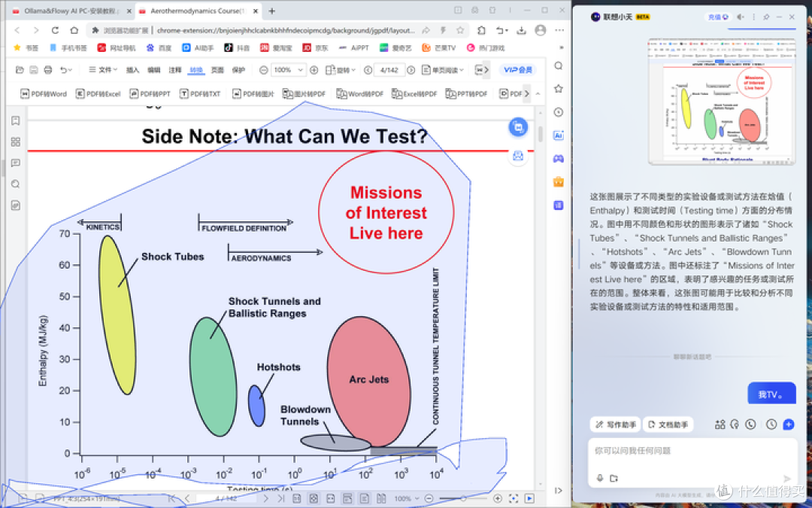Open browser downloads icon
This screenshot has height=508, width=812.
tap(522, 30)
